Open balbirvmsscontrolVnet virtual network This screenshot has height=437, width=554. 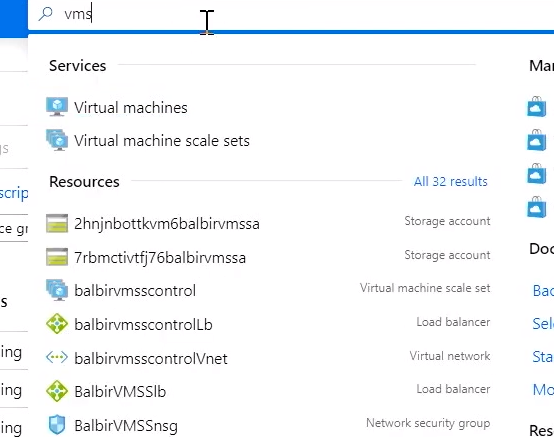point(151,359)
